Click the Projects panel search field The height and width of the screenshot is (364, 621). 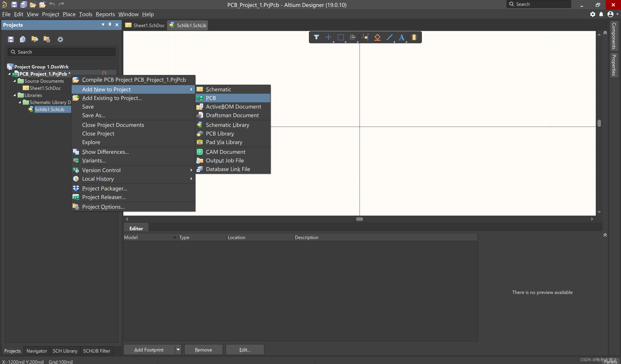(x=62, y=52)
